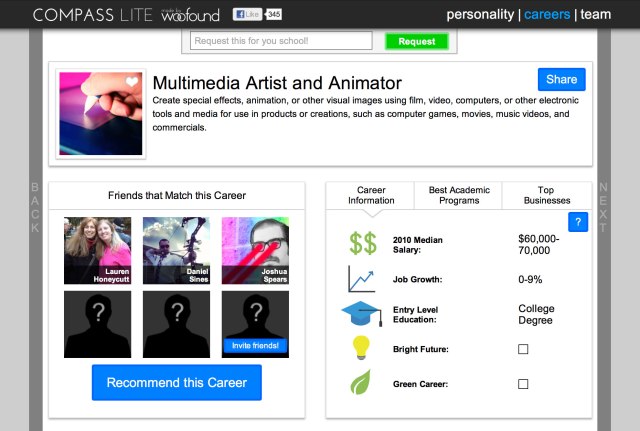The width and height of the screenshot is (640, 431).
Task: Click the dollar signs salary icon
Action: (x=362, y=243)
